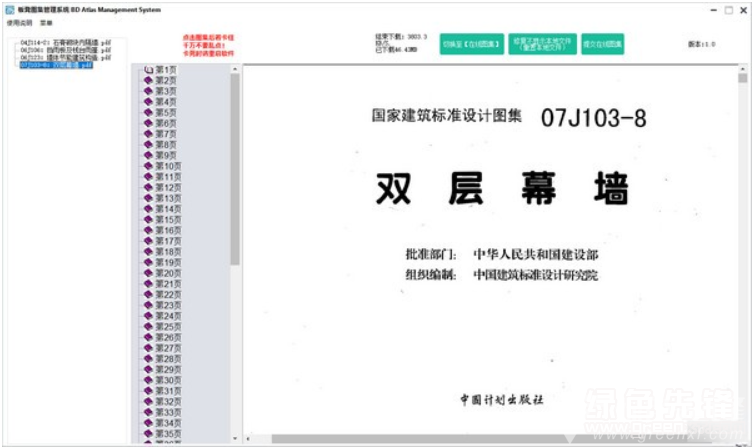Select the 06J123 墙体节能建筑构造 pdf file
Viewport: 754px width, 448px height.
tap(65, 57)
